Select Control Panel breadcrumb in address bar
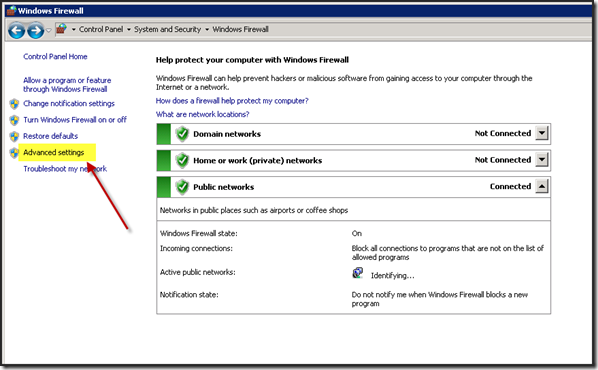The width and height of the screenshot is (598, 370). [101, 29]
